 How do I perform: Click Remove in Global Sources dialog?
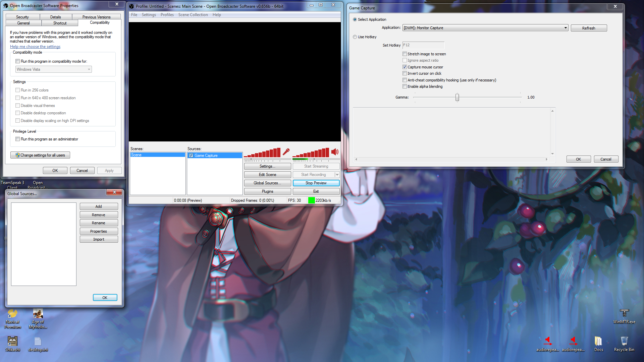(x=99, y=215)
